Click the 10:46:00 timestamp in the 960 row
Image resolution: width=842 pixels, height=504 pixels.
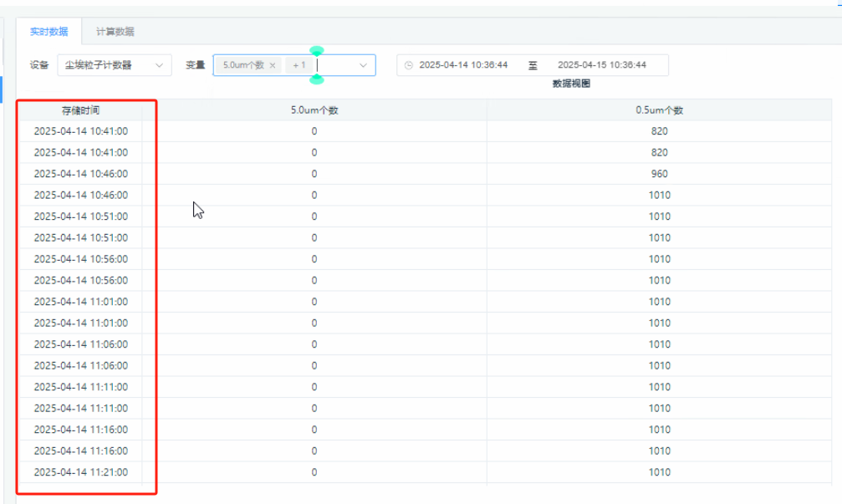pyautogui.click(x=80, y=174)
